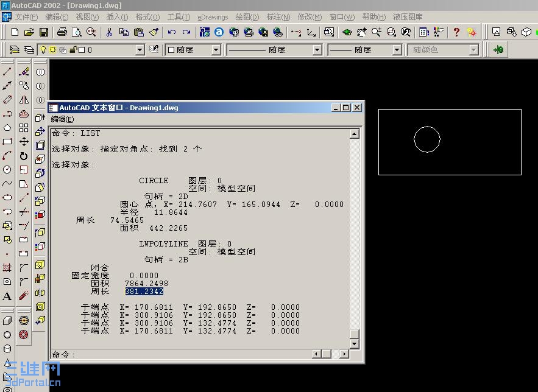Open the 标注(N) menu
The image size is (538, 392).
pyautogui.click(x=278, y=17)
